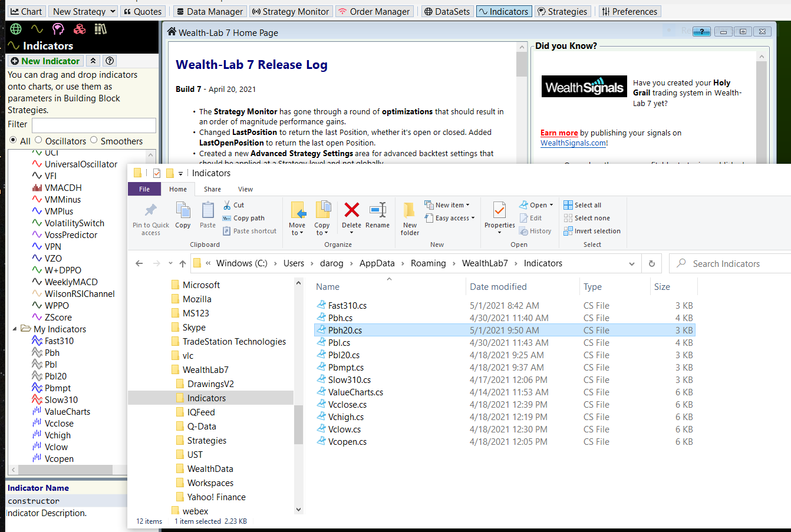
Task: Go up one folder level arrow
Action: [x=183, y=263]
